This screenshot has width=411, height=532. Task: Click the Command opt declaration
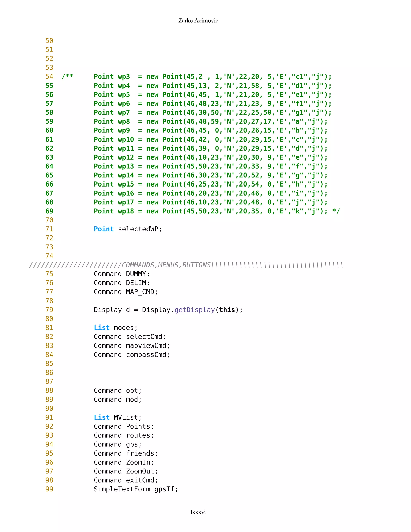point(117,390)
